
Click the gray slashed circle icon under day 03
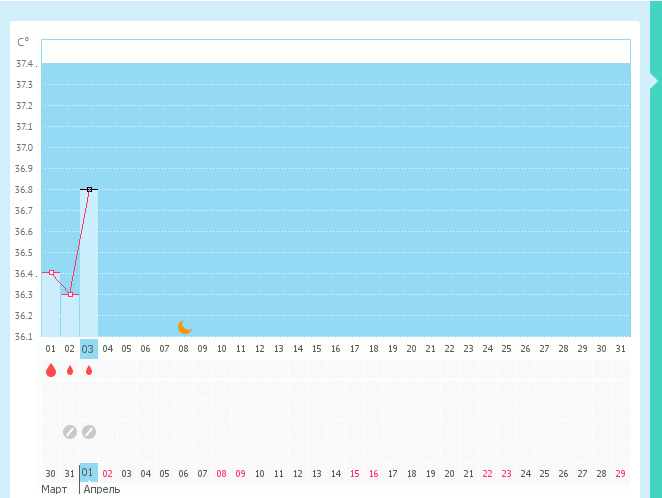(89, 432)
